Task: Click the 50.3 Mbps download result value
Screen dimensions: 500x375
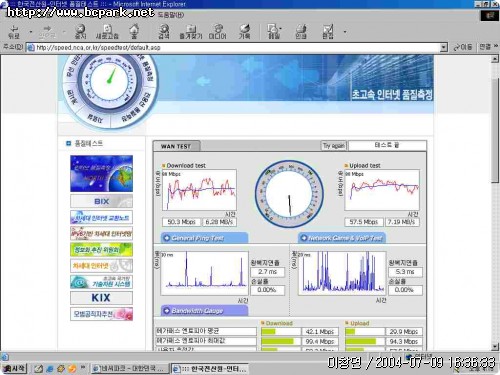Action: pos(182,222)
